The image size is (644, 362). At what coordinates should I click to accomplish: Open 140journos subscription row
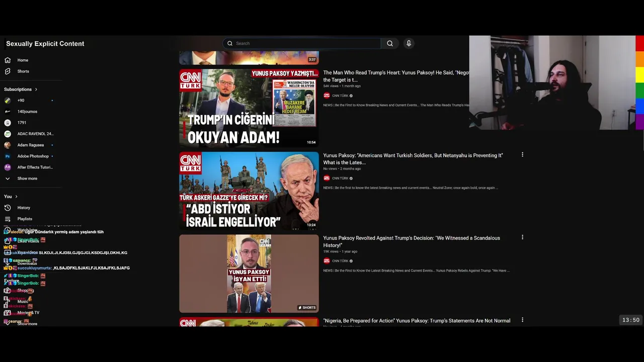[30, 112]
